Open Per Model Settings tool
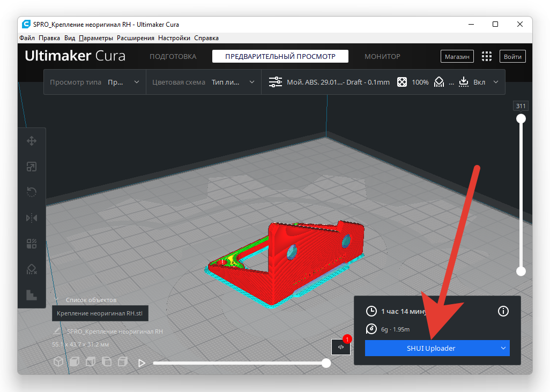The width and height of the screenshot is (550, 392). pos(32,244)
